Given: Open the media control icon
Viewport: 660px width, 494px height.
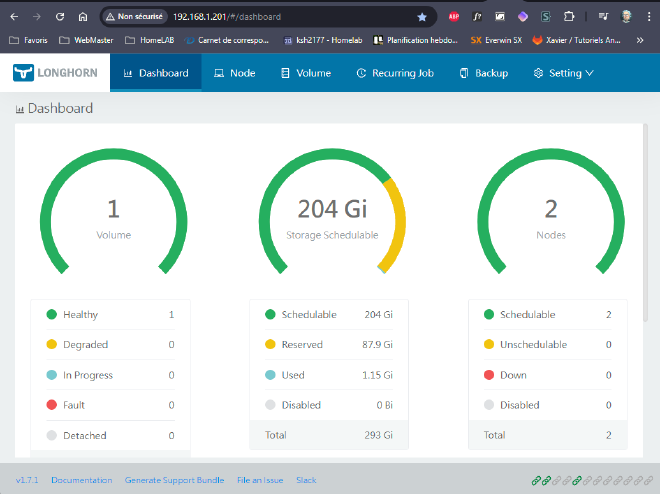Looking at the screenshot, I should click(603, 17).
